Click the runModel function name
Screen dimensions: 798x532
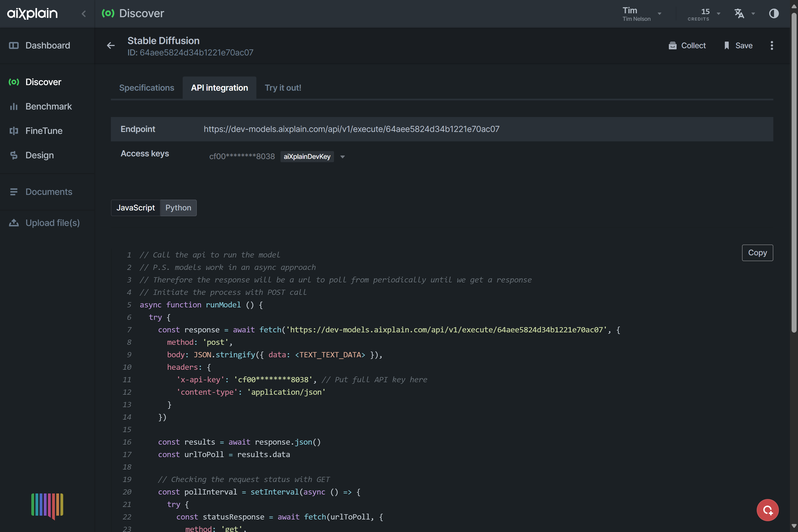click(x=223, y=305)
